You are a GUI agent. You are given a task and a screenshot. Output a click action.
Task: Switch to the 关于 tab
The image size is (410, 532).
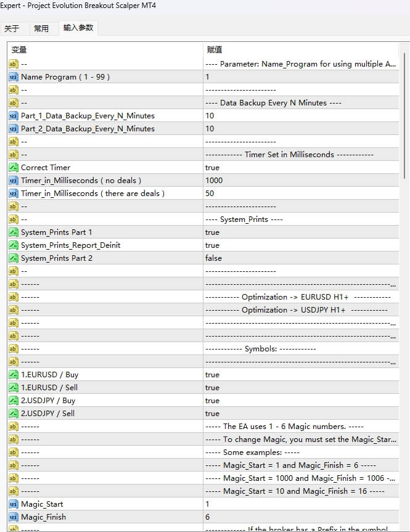point(14,28)
